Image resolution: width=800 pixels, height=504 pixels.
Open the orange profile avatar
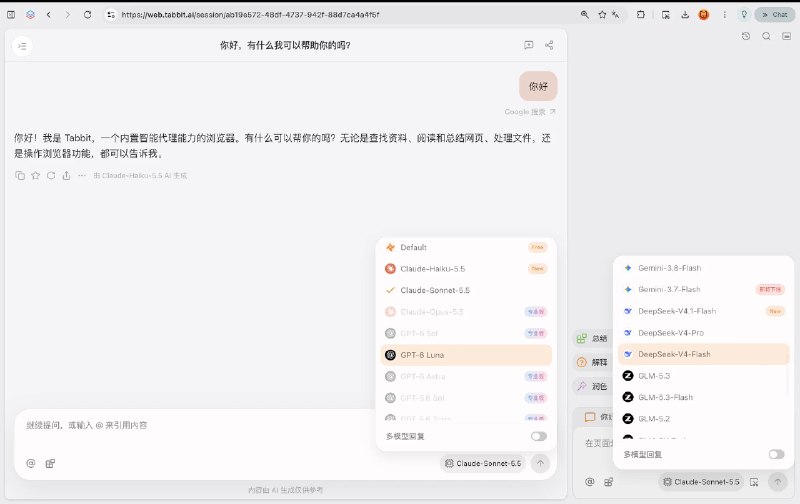(x=704, y=15)
